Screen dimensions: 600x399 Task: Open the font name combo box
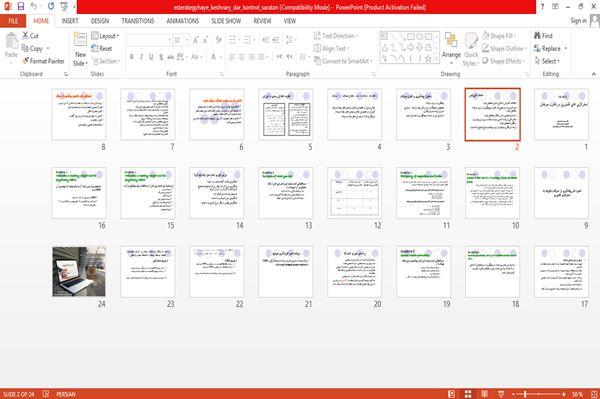coord(149,40)
